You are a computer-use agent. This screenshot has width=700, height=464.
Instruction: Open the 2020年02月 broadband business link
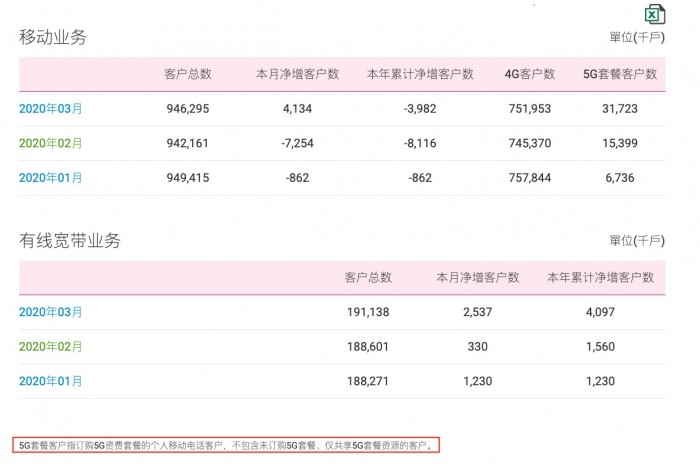[x=51, y=346]
